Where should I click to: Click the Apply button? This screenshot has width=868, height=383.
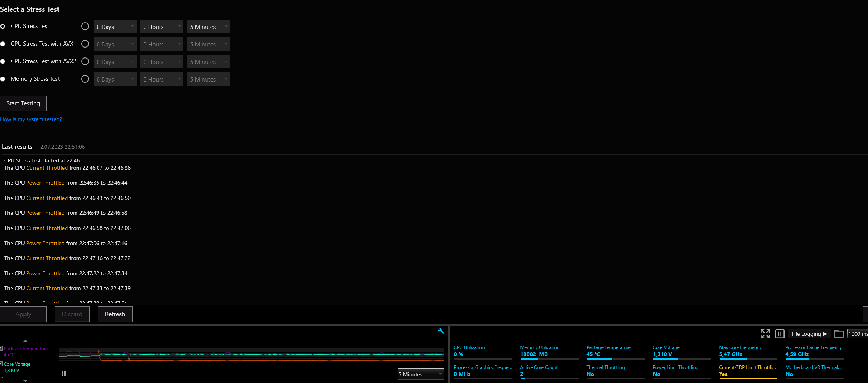(23, 314)
